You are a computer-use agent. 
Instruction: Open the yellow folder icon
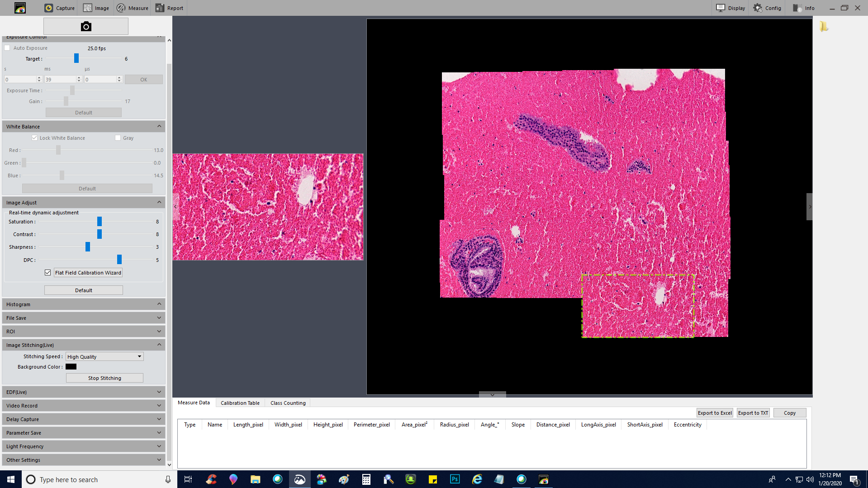click(823, 27)
